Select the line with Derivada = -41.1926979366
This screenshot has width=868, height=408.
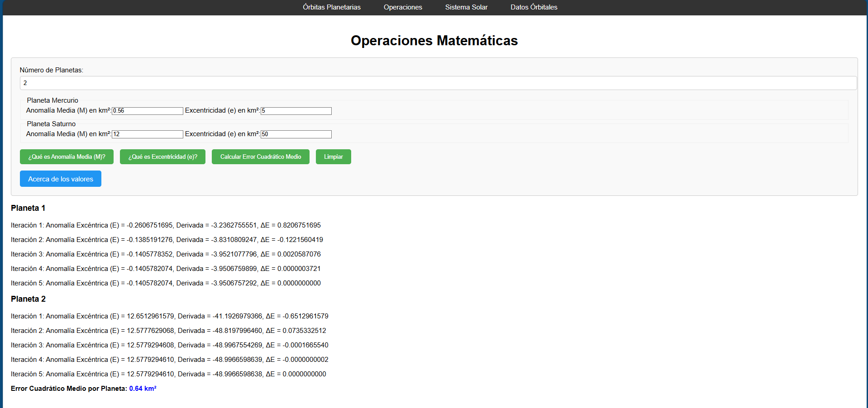click(170, 316)
